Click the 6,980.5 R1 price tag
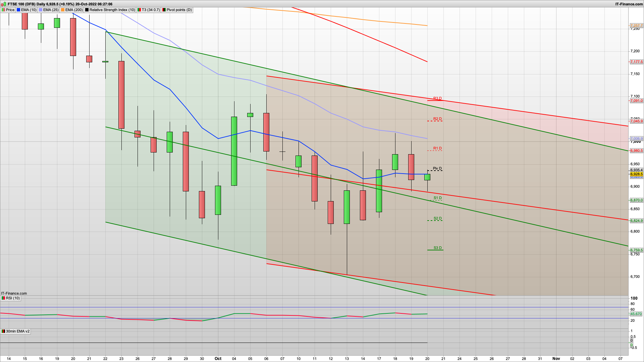This screenshot has width=644, height=362. click(636, 151)
